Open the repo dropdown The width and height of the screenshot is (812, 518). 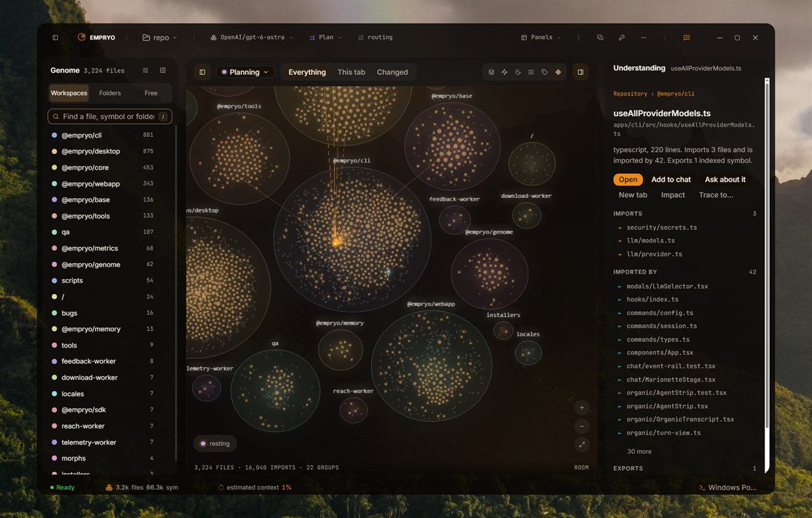point(160,38)
